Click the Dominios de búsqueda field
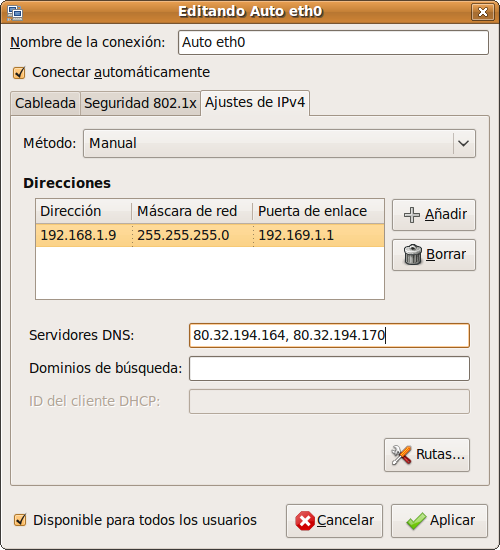 pos(329,368)
